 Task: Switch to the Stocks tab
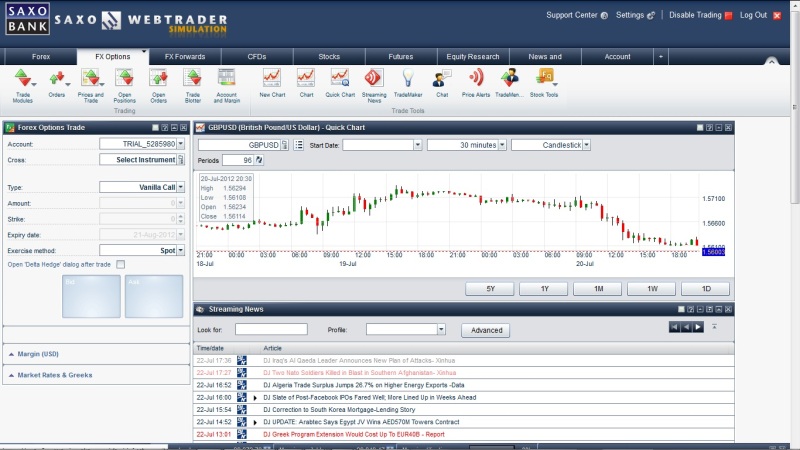pyautogui.click(x=329, y=57)
